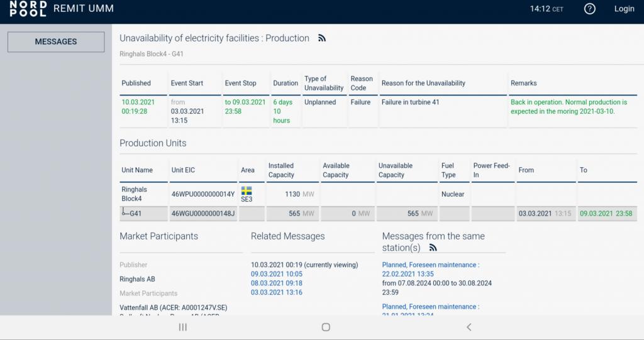
Task: Open related message 08.03.2021 09:18
Action: [x=277, y=283]
